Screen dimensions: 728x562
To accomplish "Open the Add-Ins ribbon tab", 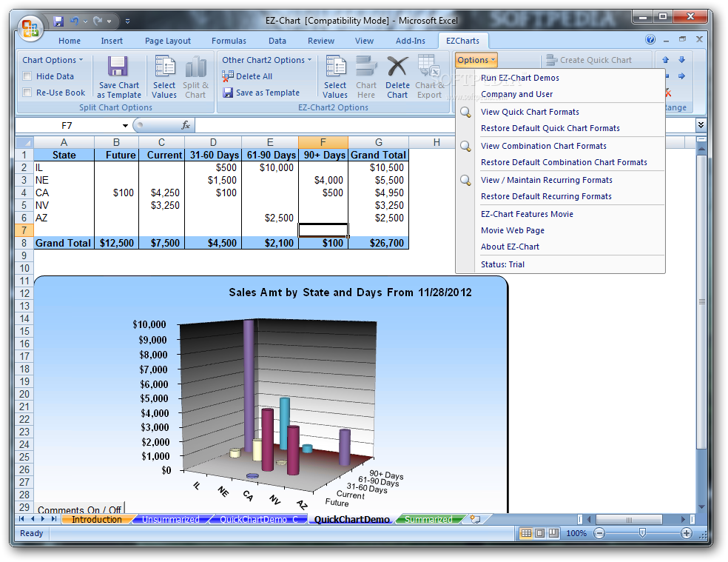I will 411,41.
